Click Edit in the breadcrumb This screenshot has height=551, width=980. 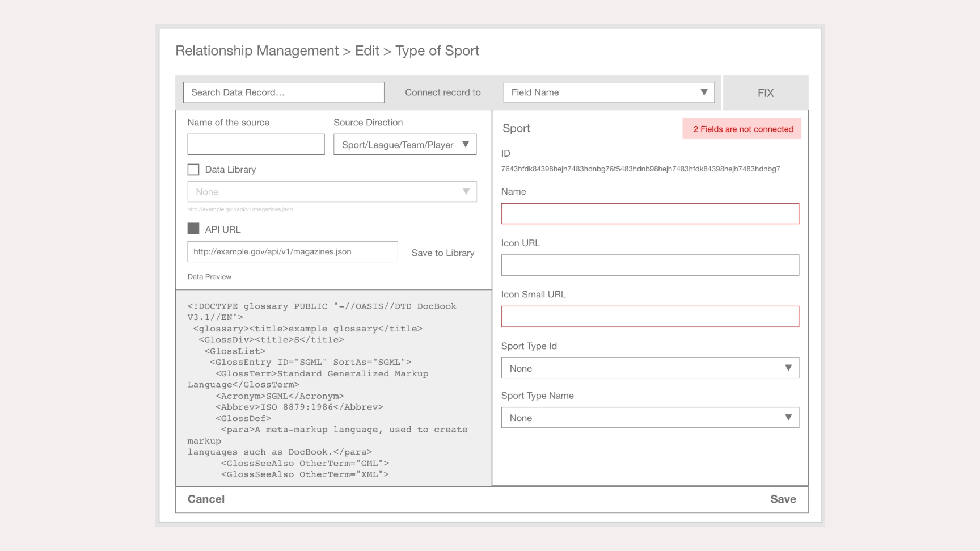tap(367, 51)
